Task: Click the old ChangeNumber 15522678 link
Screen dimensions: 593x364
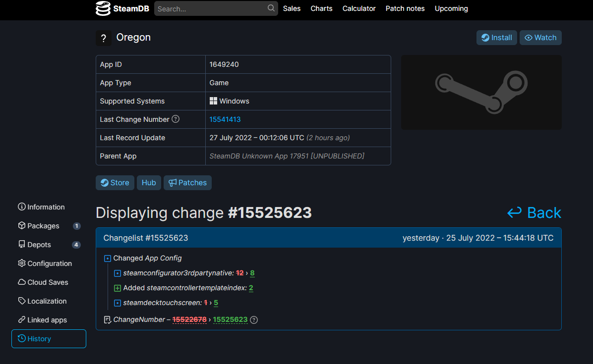Action: (x=189, y=319)
